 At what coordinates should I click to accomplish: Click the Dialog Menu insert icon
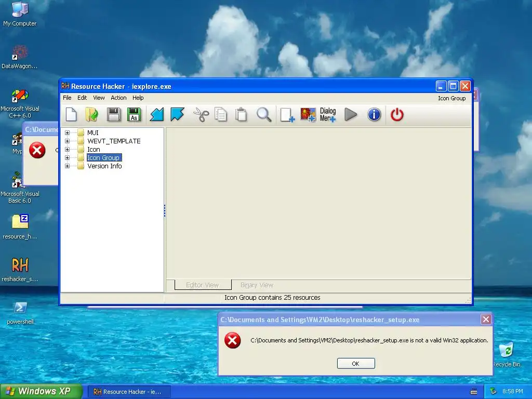tap(328, 115)
